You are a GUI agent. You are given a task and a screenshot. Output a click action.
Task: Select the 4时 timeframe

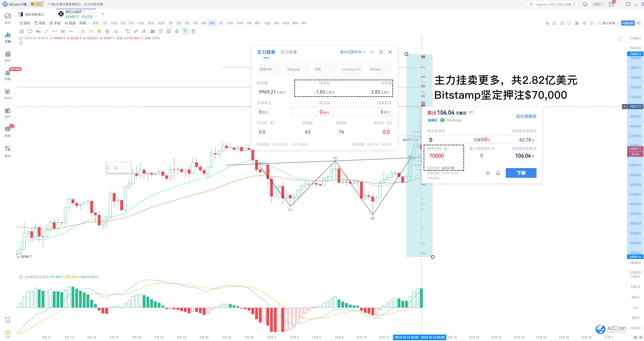[x=195, y=23]
